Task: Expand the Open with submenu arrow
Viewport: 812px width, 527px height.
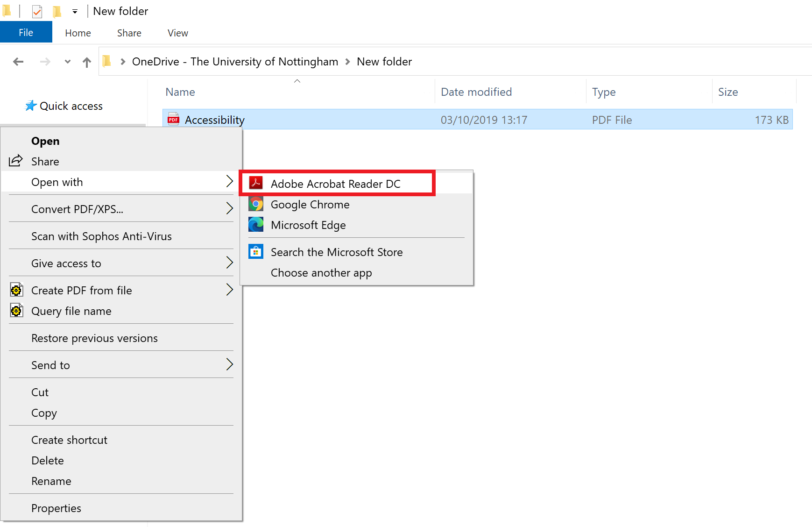Action: coord(229,181)
